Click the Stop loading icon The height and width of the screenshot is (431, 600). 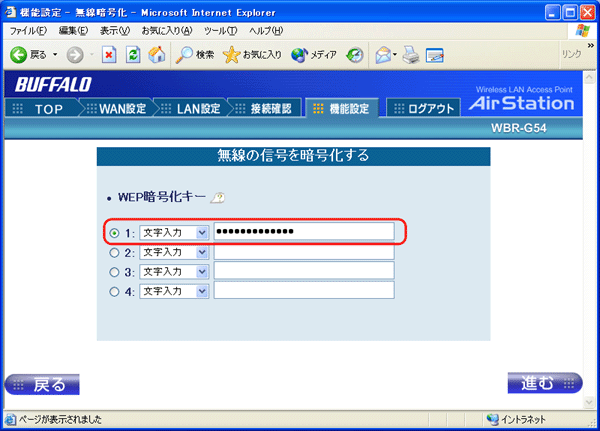click(109, 55)
